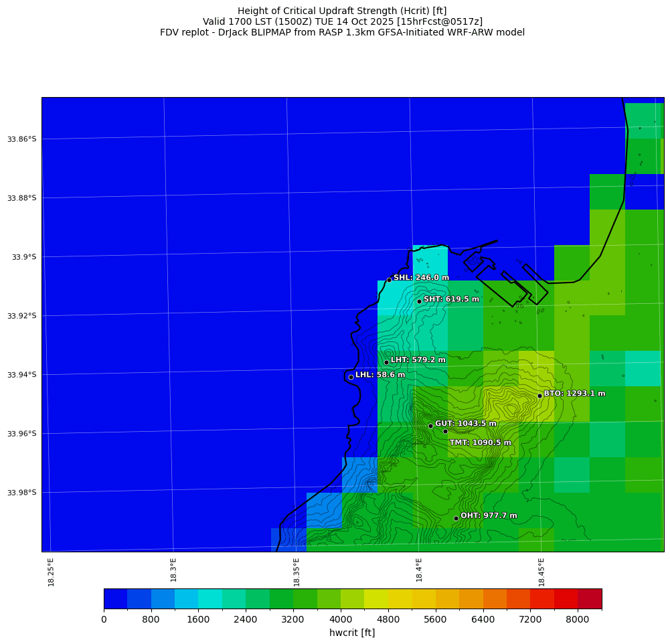Click the GUT station marker dot
670x644 pixels.
[430, 426]
